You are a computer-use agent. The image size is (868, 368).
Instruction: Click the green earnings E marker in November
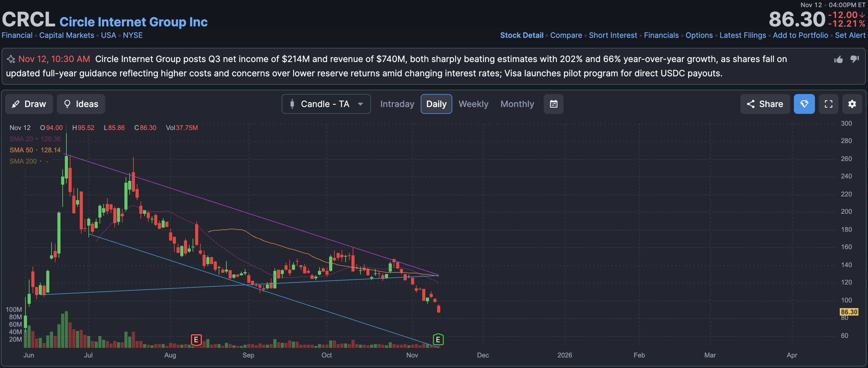point(438,340)
